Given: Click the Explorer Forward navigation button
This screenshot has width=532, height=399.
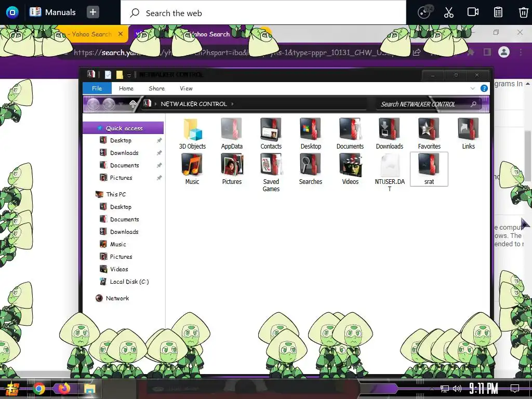Looking at the screenshot, I should tap(109, 104).
